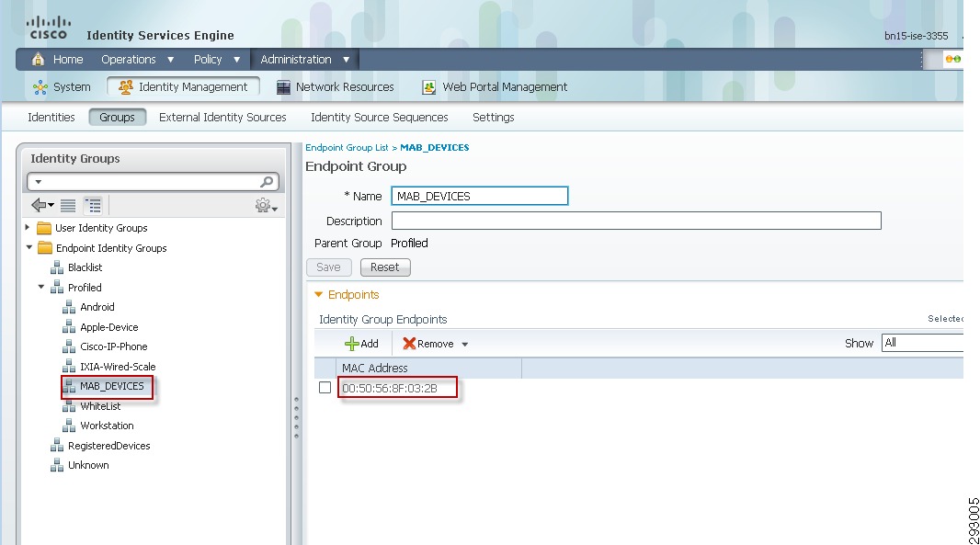Click the Web Portal Management icon
Screen dimensions: 980x545
(428, 87)
